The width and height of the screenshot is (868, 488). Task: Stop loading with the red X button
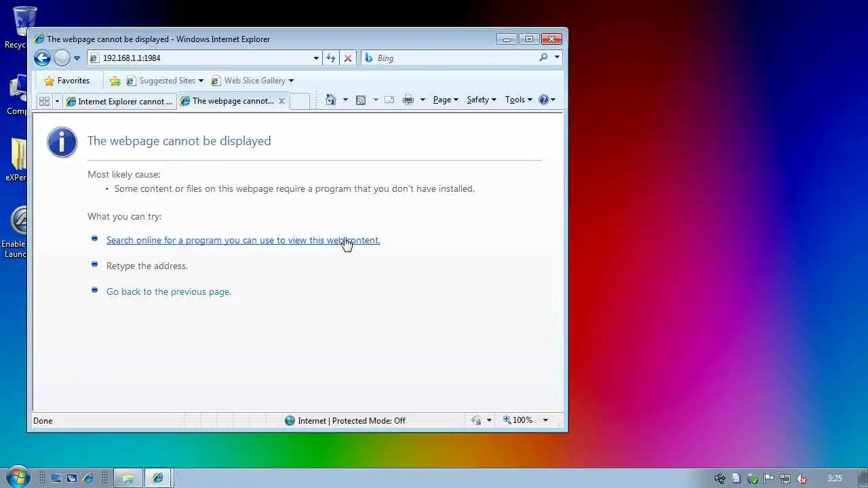[x=348, y=58]
